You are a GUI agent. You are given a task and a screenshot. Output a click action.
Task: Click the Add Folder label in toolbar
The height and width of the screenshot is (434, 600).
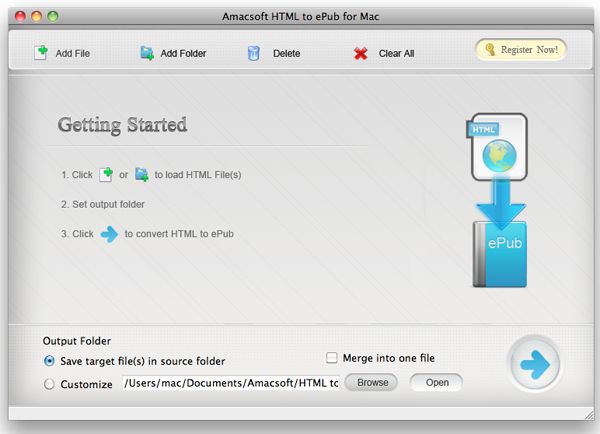point(183,54)
